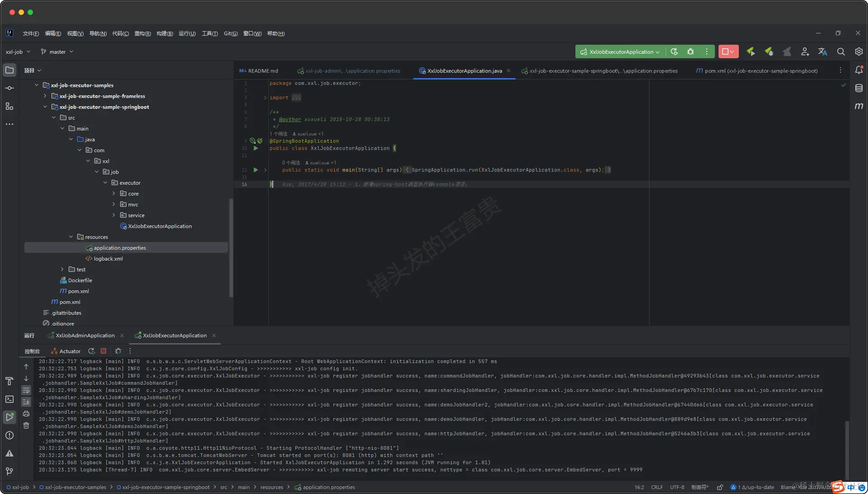Viewport: 868px width, 494px height.
Task: Collapse the resources folder
Action: (x=71, y=237)
